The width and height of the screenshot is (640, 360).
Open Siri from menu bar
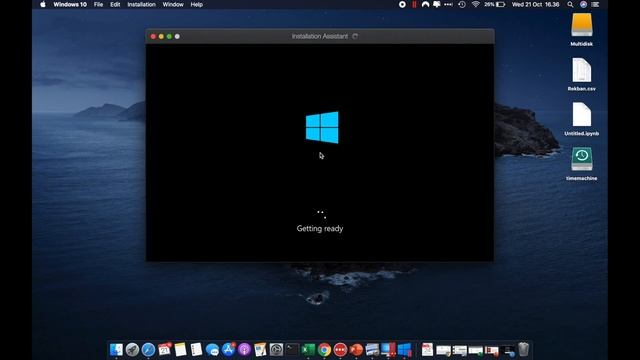point(583,4)
